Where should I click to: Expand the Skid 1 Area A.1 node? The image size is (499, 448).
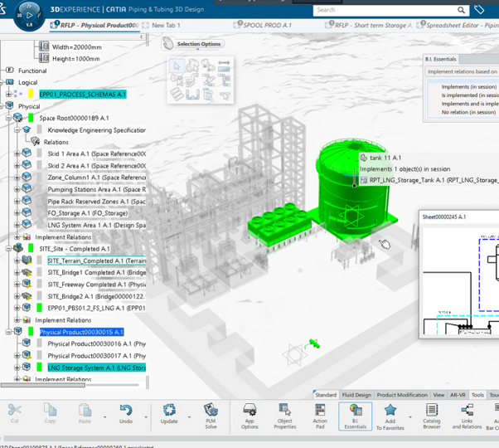pos(17,153)
